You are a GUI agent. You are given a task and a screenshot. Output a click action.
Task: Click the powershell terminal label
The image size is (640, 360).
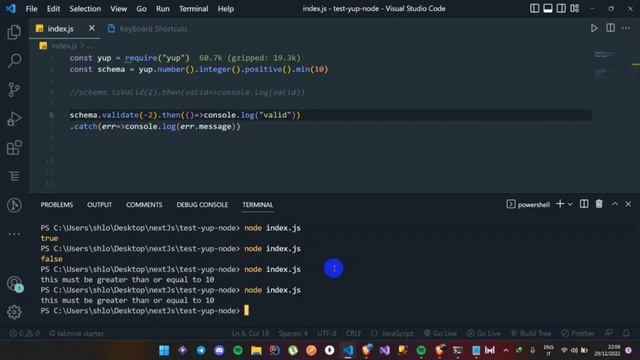click(x=528, y=204)
